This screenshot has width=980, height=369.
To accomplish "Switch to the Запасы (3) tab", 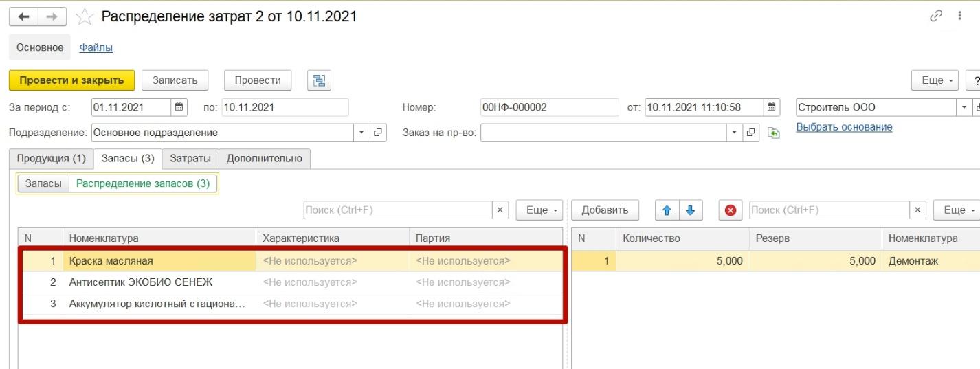I will pyautogui.click(x=128, y=159).
